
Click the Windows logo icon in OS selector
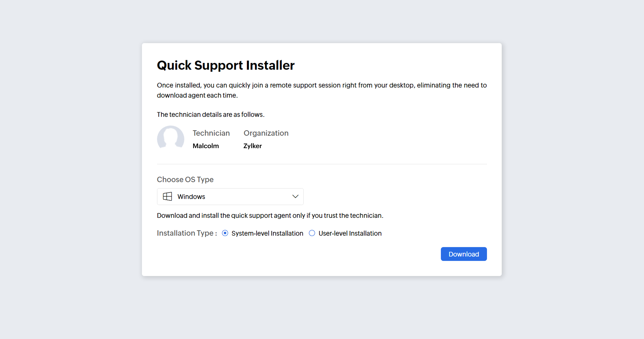(x=167, y=197)
